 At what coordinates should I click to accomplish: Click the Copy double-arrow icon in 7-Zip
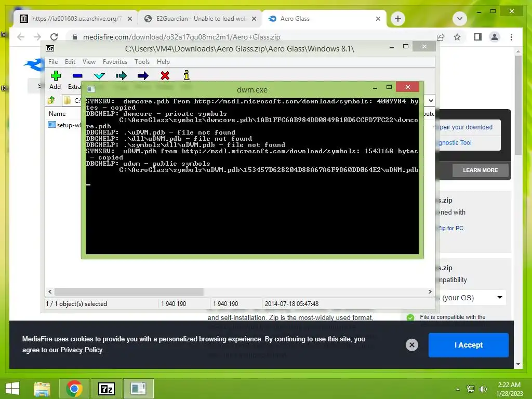click(x=121, y=76)
